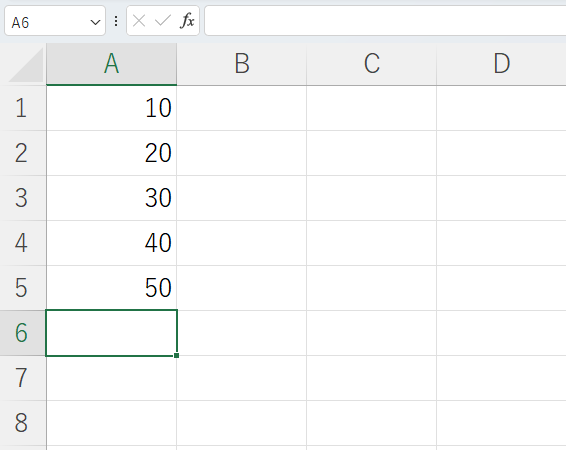The height and width of the screenshot is (450, 566).
Task: Select column D header
Action: pyautogui.click(x=501, y=64)
